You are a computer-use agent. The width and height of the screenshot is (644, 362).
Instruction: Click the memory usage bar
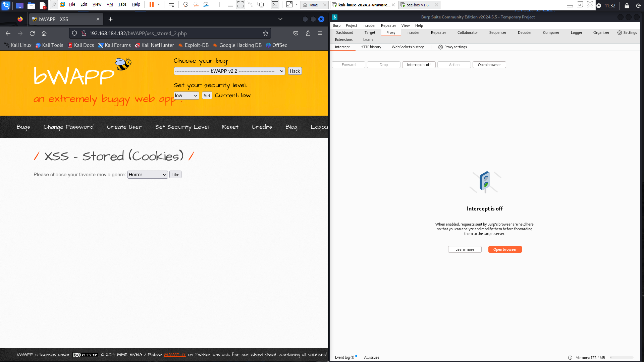(622, 357)
